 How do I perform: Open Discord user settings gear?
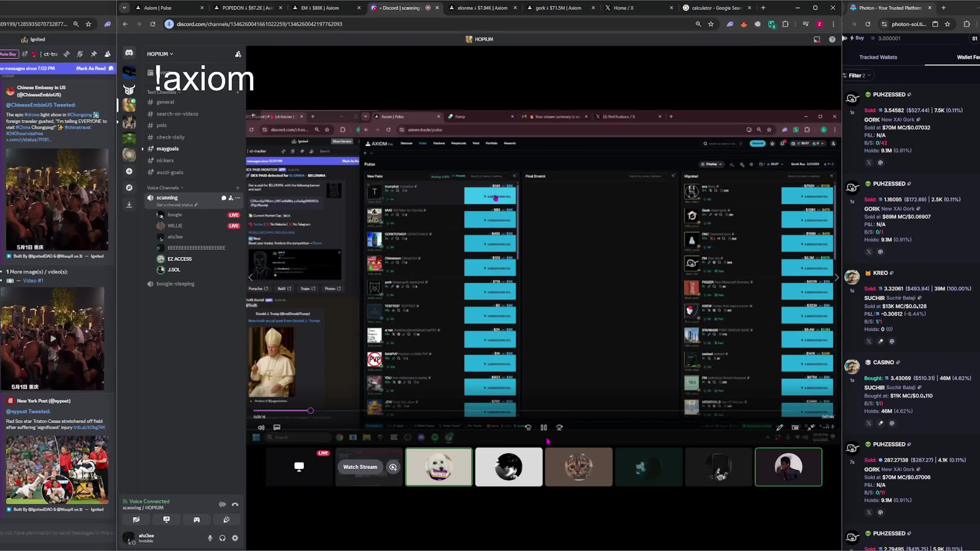pos(235,538)
